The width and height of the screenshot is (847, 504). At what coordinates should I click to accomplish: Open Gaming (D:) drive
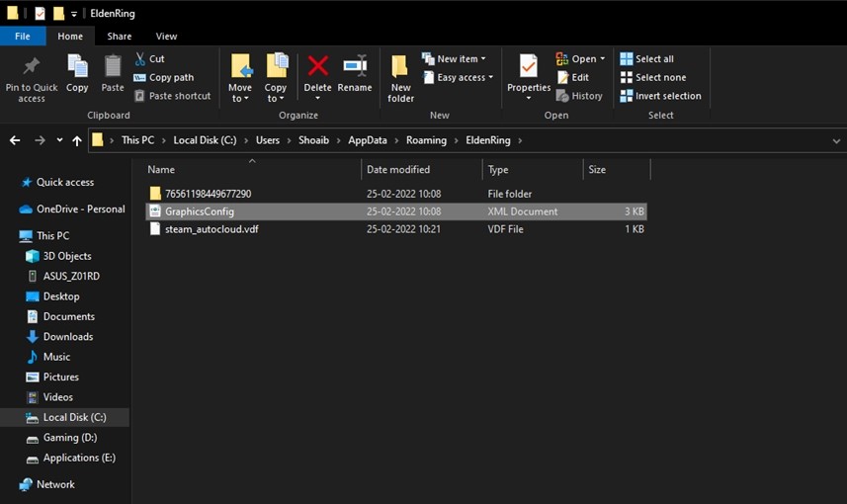click(x=61, y=438)
